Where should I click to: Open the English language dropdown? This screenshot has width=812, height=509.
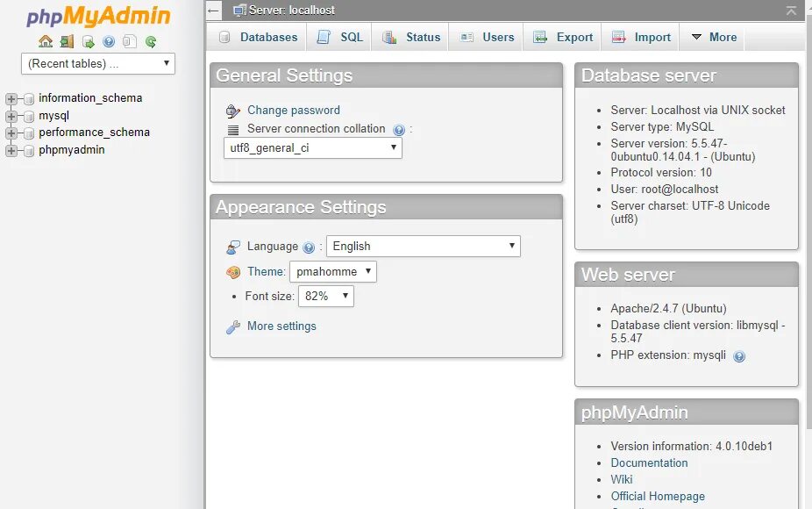click(423, 247)
